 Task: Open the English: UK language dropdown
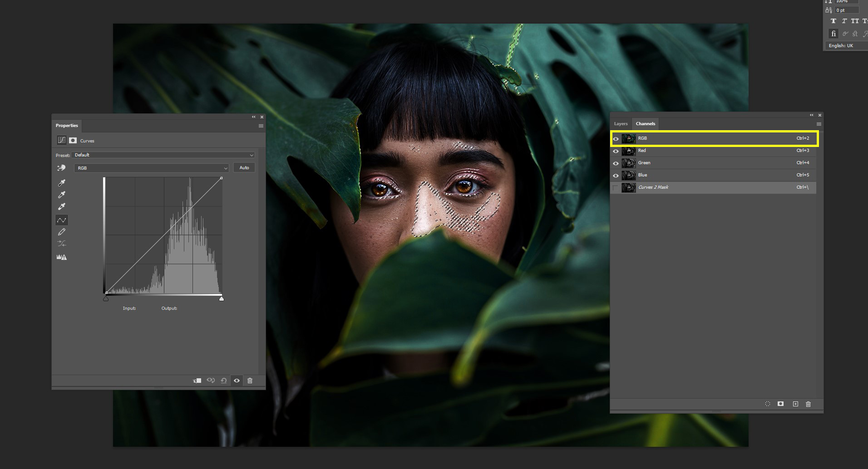coord(847,46)
